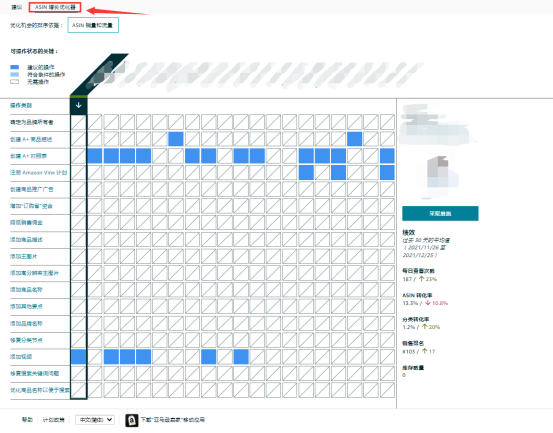Click the light-blue legend swatch
553x433 pixels.
[14, 74]
